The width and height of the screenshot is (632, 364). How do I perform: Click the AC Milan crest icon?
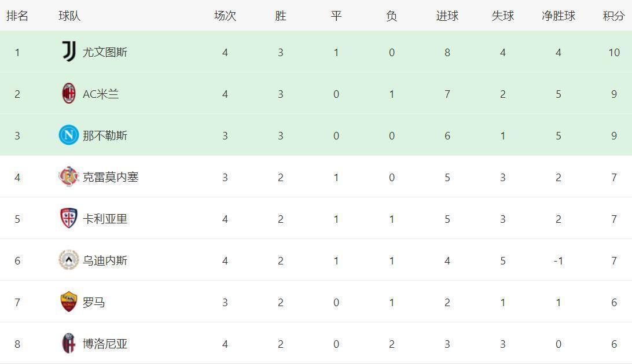pyautogui.click(x=69, y=94)
